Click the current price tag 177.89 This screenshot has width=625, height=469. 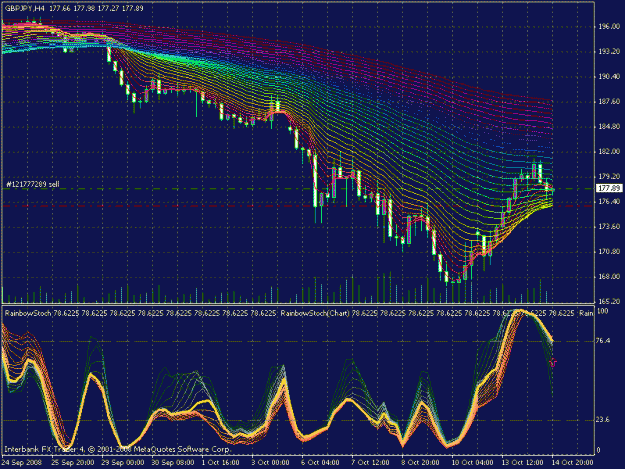point(609,188)
